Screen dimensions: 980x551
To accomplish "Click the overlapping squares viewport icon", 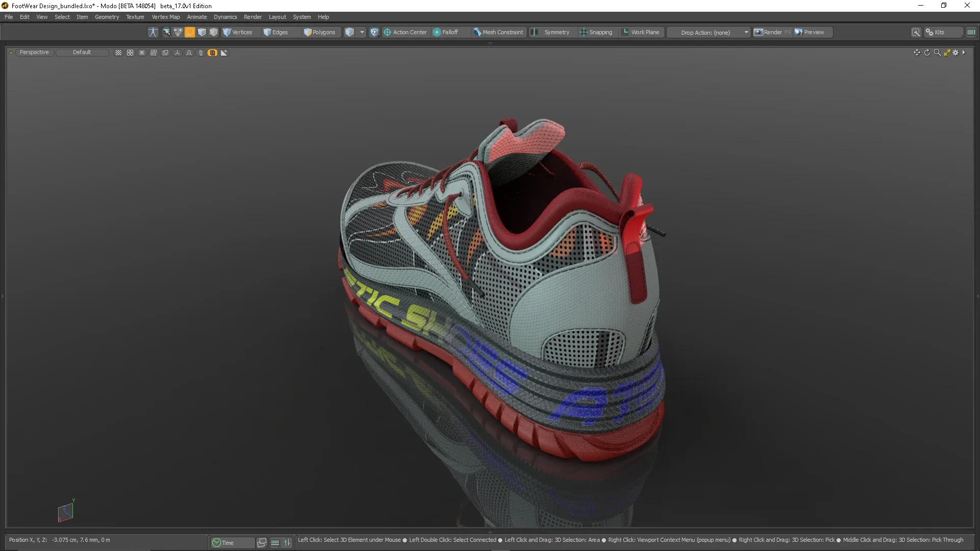I will (x=165, y=53).
